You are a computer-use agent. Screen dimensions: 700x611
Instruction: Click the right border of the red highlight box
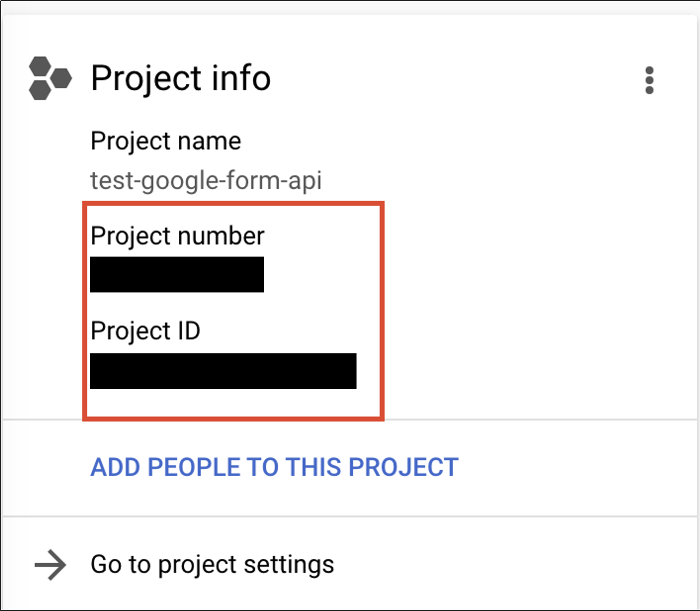tap(383, 311)
